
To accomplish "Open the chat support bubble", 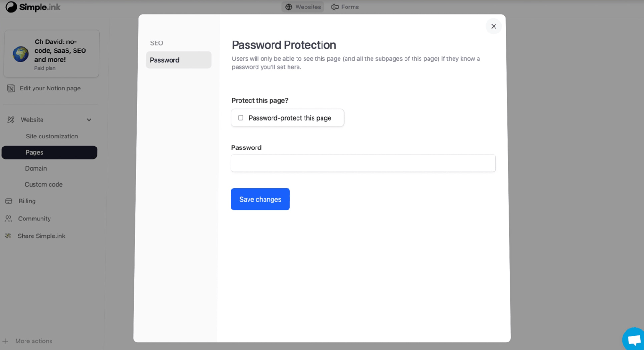I will coord(633,339).
